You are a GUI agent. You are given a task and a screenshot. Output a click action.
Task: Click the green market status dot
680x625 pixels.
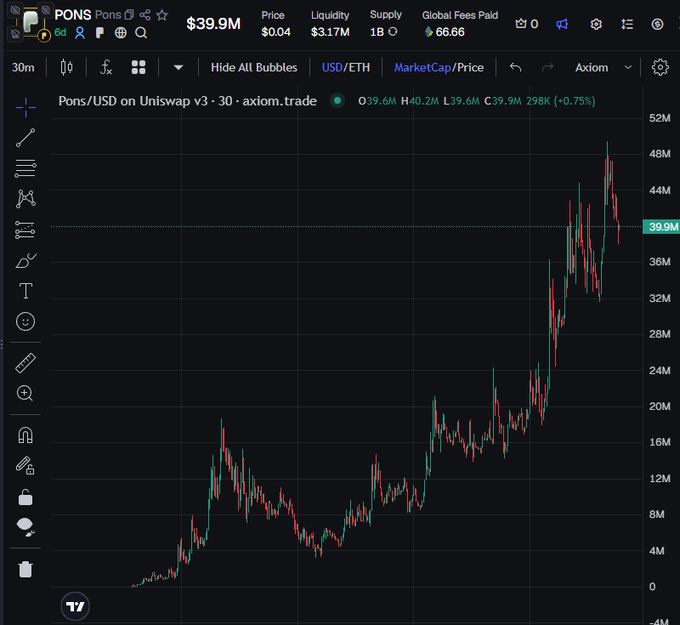pyautogui.click(x=337, y=101)
